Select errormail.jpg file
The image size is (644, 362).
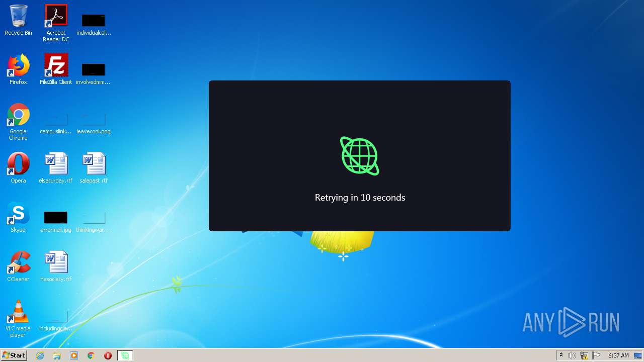pyautogui.click(x=56, y=221)
